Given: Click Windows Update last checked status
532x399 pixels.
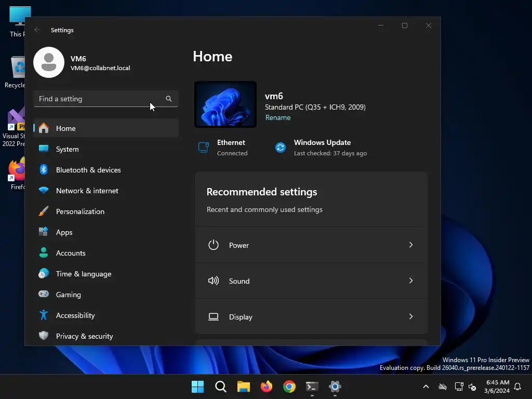Looking at the screenshot, I should click(330, 153).
